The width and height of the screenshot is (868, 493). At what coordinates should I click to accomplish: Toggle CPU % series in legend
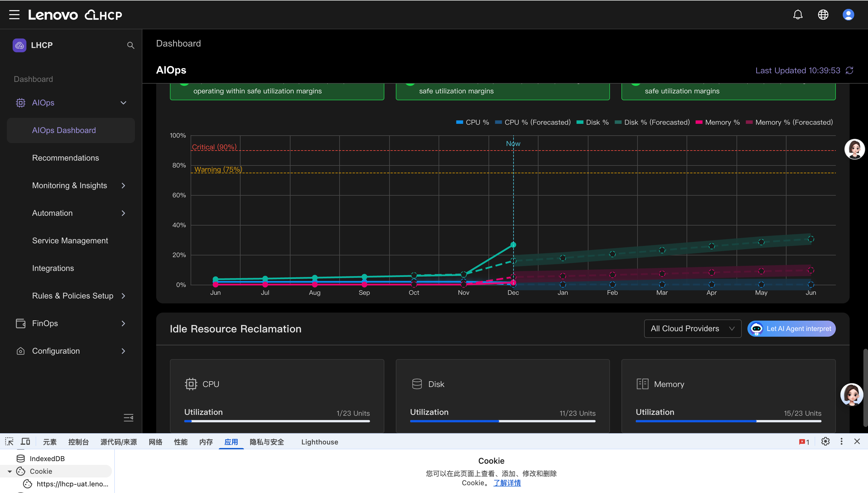(x=472, y=122)
